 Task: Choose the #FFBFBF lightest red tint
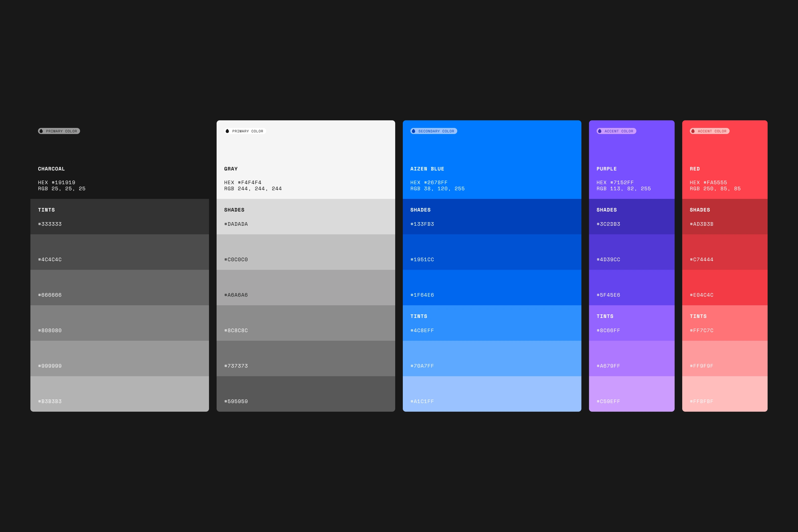tap(725, 394)
